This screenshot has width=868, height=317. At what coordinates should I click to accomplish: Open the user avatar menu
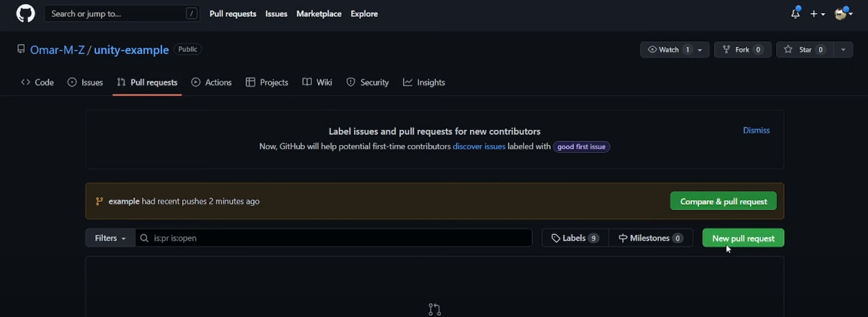click(x=843, y=13)
